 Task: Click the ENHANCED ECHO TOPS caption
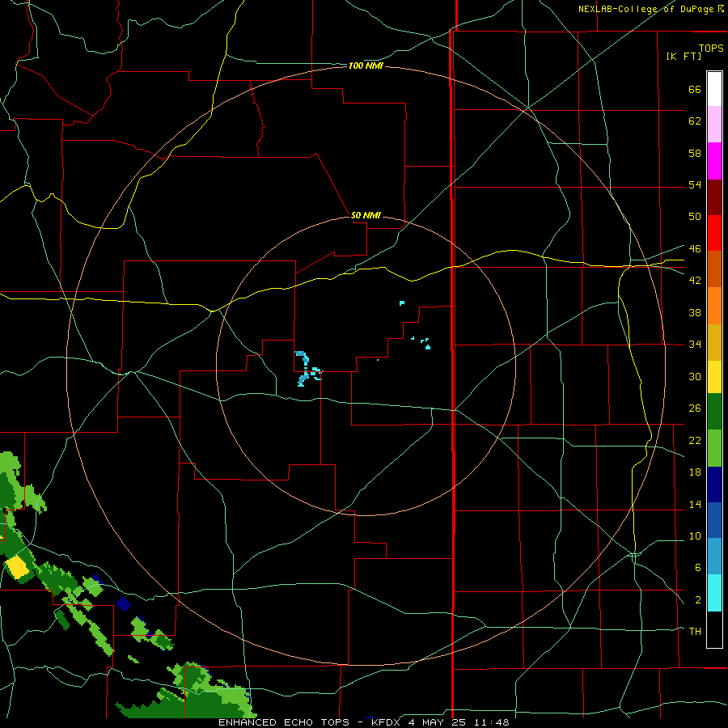pyautogui.click(x=363, y=722)
